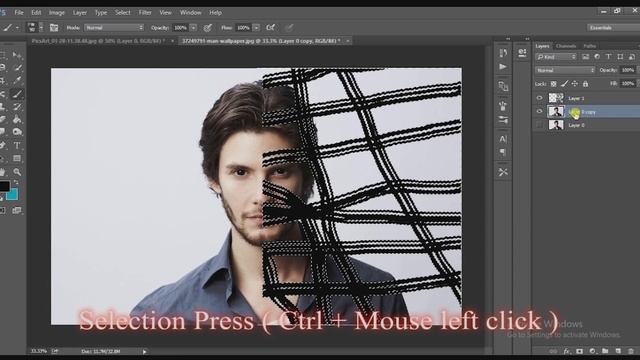Click the layer Opacity value field
Image resolution: width=640 pixels, height=360 pixels.
pyautogui.click(x=628, y=70)
